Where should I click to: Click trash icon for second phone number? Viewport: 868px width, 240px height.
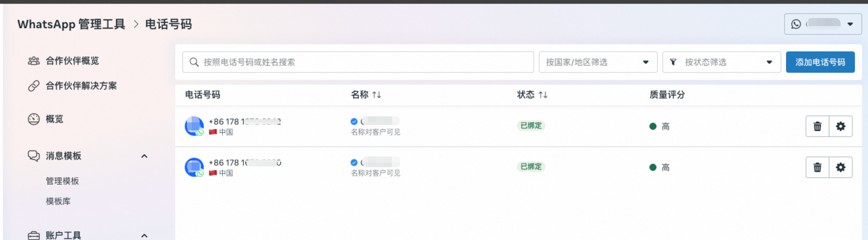point(817,167)
